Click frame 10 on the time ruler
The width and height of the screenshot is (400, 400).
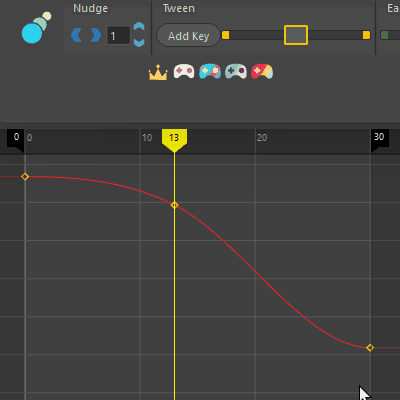point(147,138)
